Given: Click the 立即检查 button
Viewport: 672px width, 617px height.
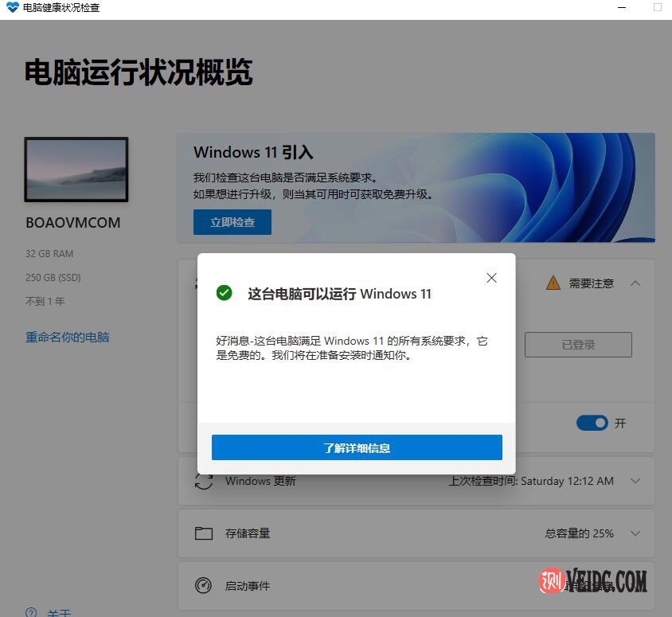Looking at the screenshot, I should coord(232,223).
